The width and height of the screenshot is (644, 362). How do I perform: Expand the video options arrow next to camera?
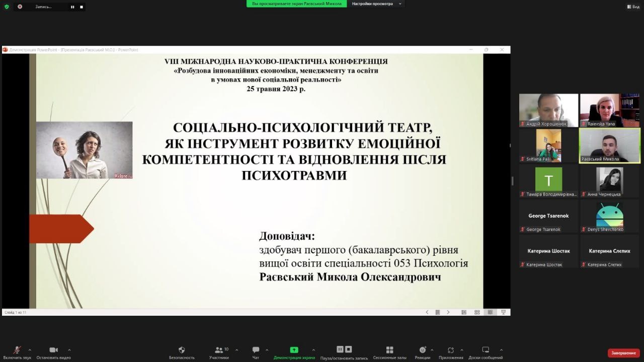[69, 350]
